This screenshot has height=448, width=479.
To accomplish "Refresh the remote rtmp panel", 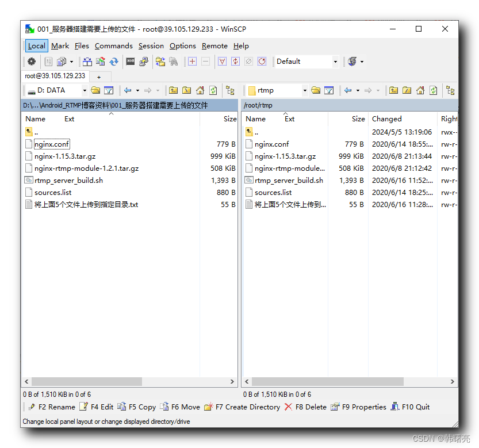I will tap(433, 90).
